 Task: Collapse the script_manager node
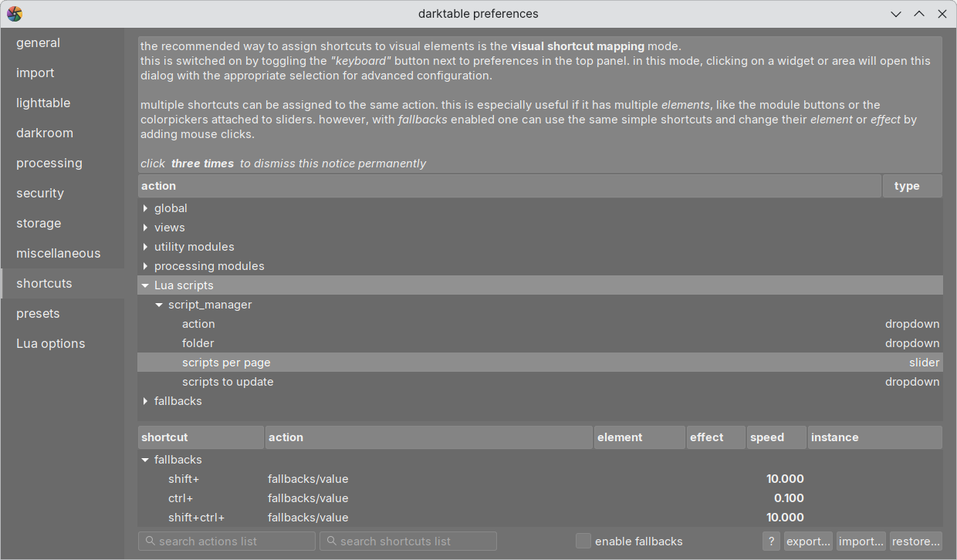(x=159, y=305)
